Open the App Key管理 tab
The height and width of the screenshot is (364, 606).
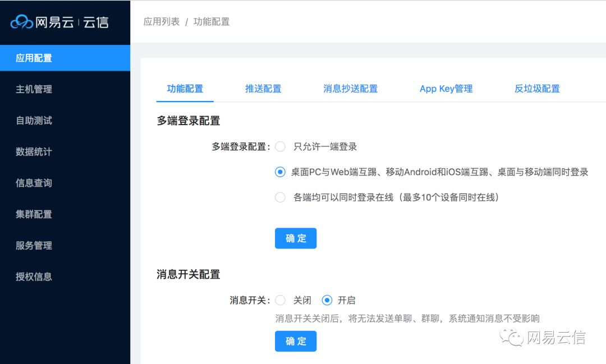[x=446, y=89]
